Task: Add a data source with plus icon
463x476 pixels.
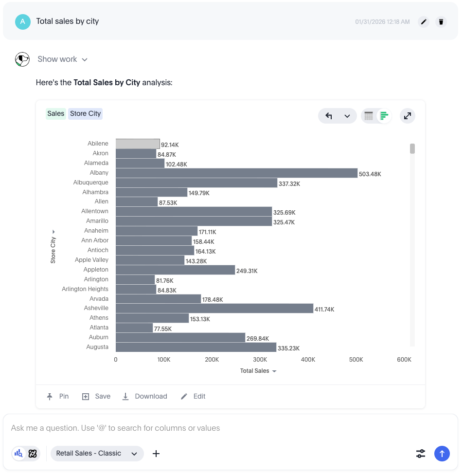Action: (156, 454)
